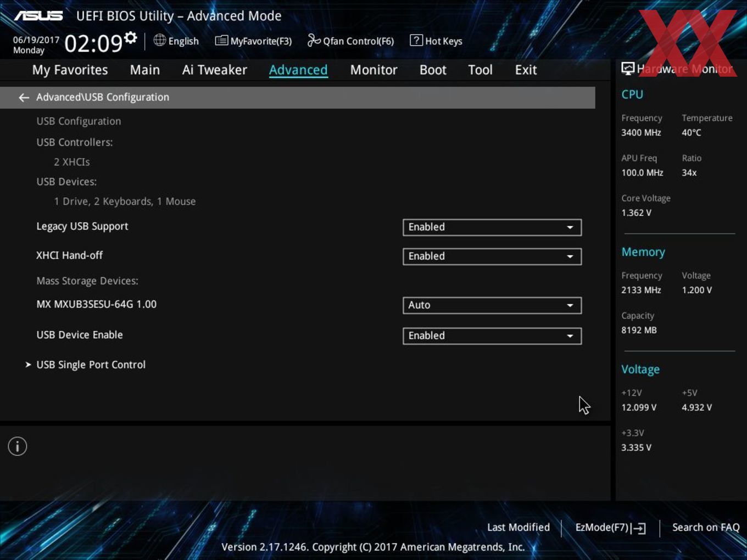The image size is (747, 560).
Task: Click the gear icon next to the clock
Action: tap(130, 37)
